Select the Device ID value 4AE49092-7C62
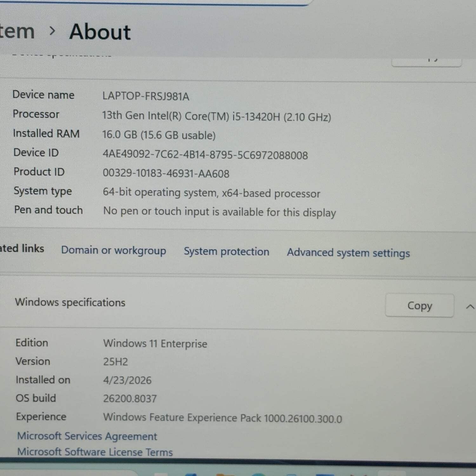The image size is (476, 476). pos(205,155)
